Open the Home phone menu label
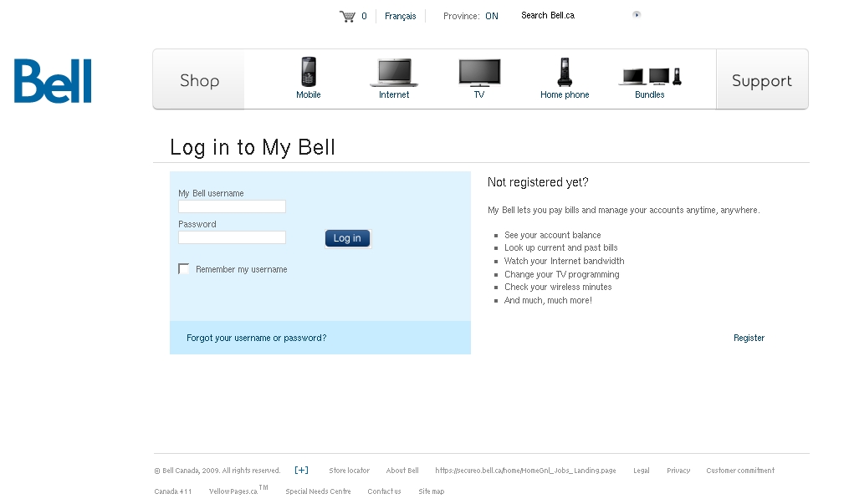Screen dimensions: 849x504 (x=565, y=94)
